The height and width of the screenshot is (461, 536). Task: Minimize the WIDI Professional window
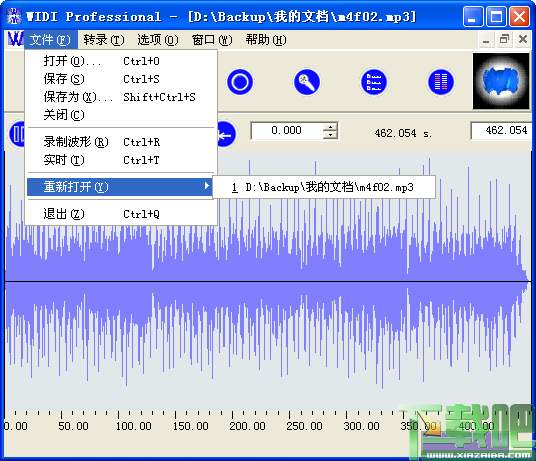pos(473,16)
